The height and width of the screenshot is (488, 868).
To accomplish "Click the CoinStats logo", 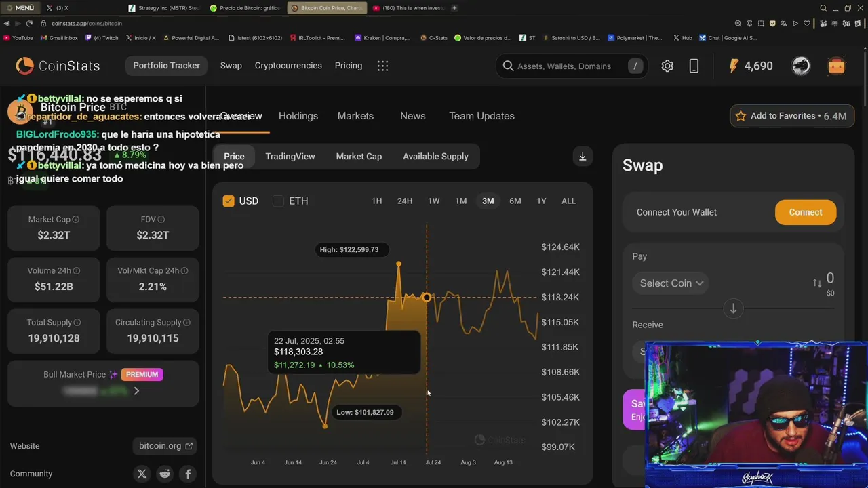I will 58,66.
